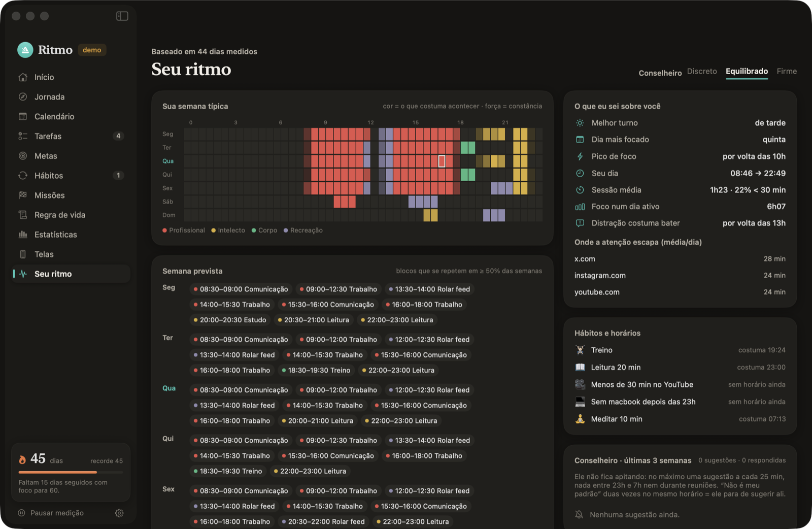The height and width of the screenshot is (529, 812).
Task: Click the Calendário calendar icon
Action: (23, 117)
